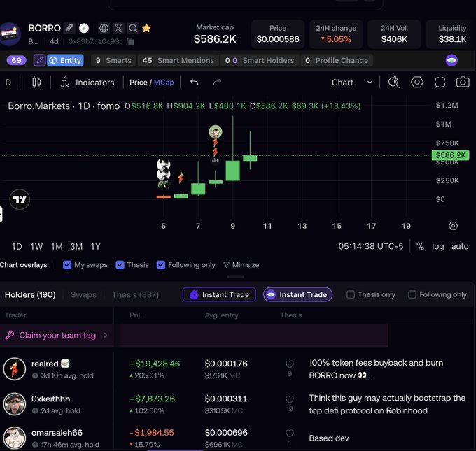Toggle auto scale on the chart
This screenshot has height=451, width=476.
point(460,246)
